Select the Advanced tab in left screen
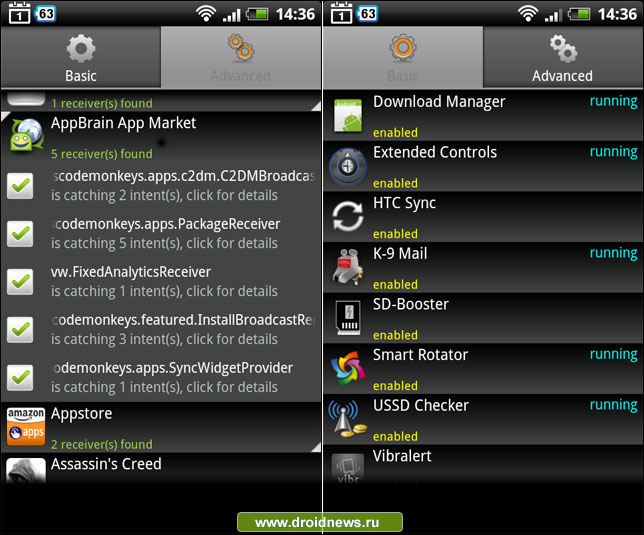 [x=241, y=57]
